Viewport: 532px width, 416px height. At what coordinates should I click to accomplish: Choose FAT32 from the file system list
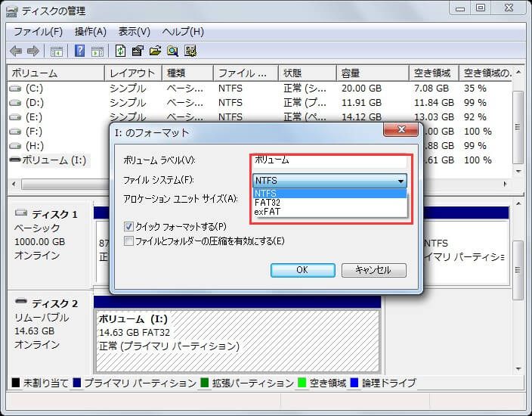pyautogui.click(x=329, y=203)
